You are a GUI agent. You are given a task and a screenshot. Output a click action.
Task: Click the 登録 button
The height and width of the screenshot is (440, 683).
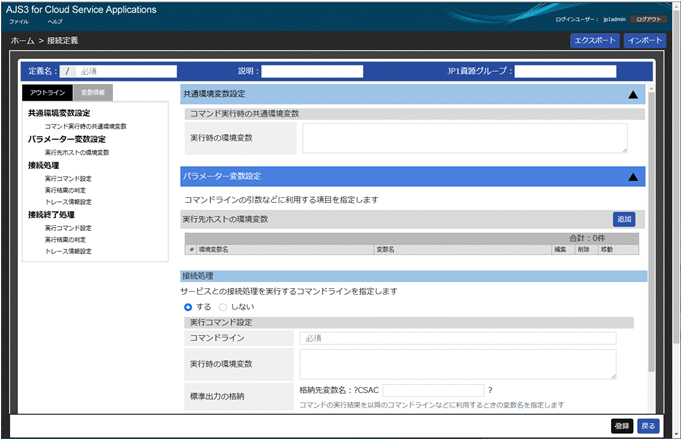point(622,425)
